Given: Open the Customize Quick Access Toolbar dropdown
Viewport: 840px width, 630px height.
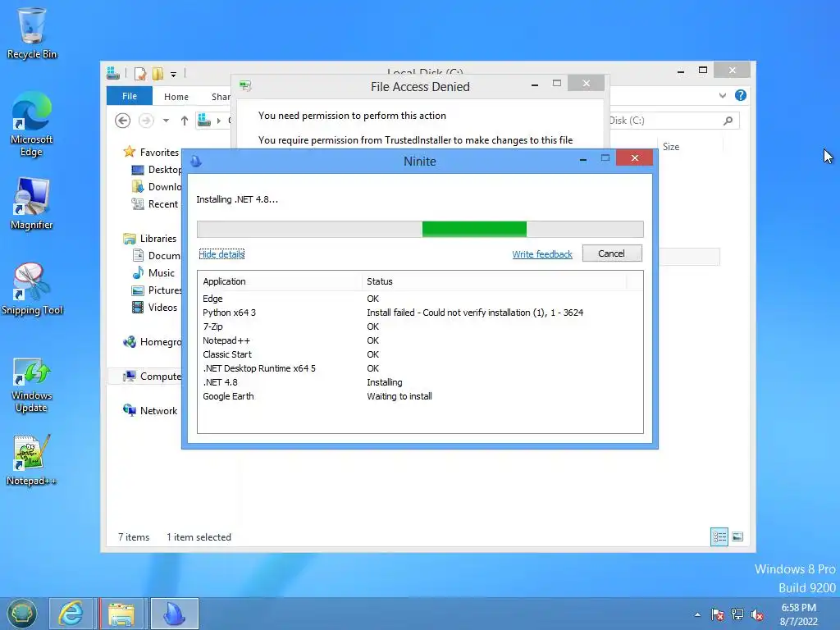Looking at the screenshot, I should (x=174, y=74).
